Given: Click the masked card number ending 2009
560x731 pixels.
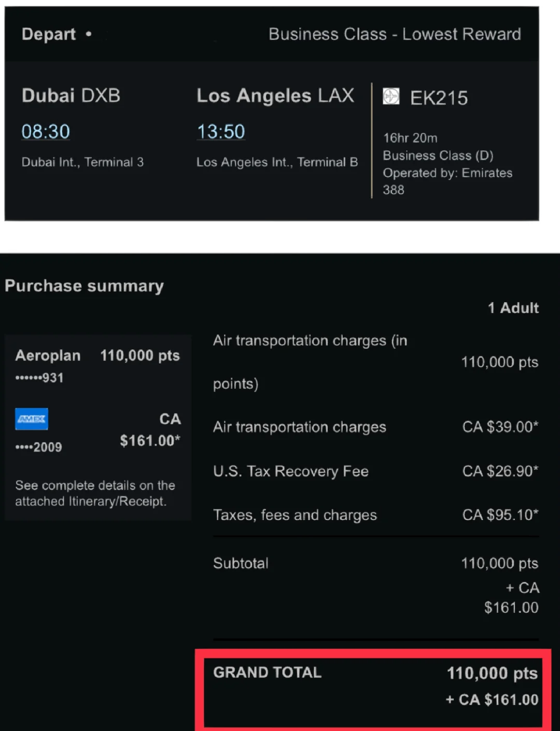Looking at the screenshot, I should coord(39,447).
